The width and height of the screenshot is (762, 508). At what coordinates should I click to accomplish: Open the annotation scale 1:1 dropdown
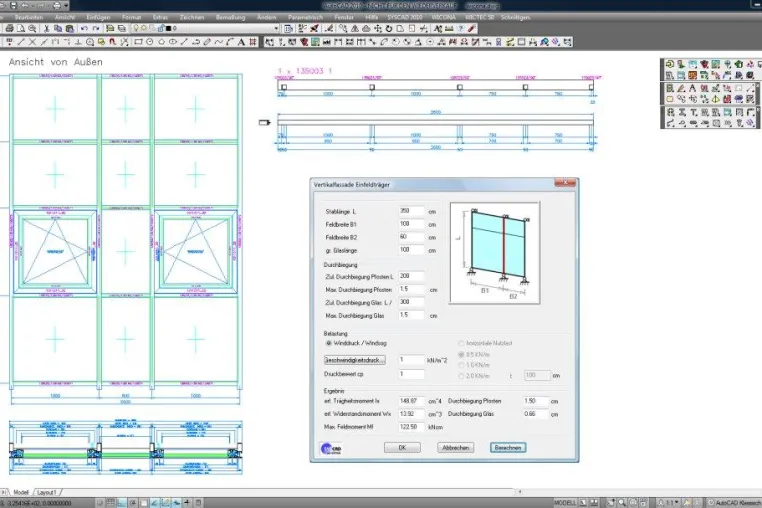[x=674, y=503]
